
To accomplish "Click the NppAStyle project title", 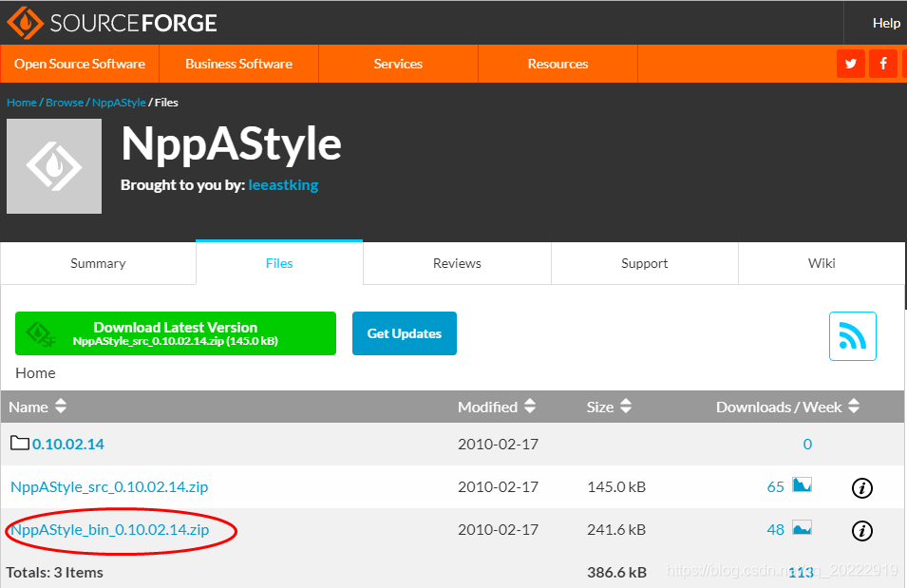I will [x=231, y=144].
